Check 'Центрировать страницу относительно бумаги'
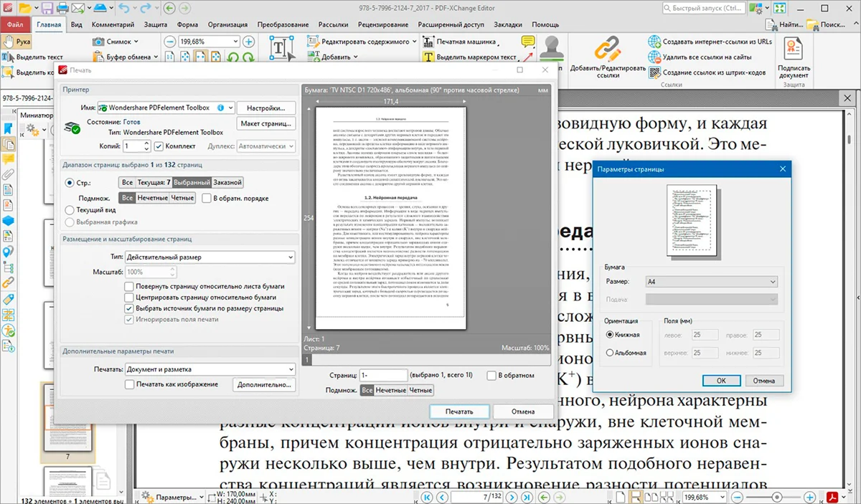861x504 pixels. point(130,297)
